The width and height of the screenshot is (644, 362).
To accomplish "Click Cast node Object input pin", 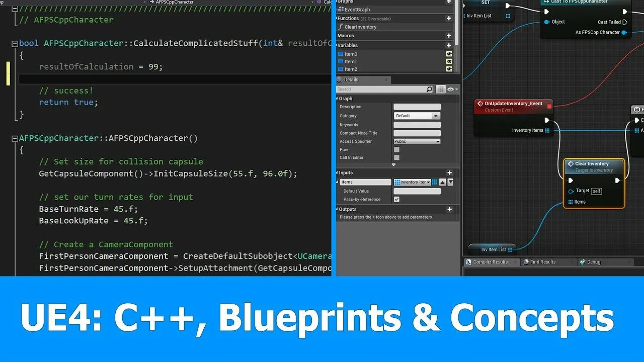I will [547, 22].
